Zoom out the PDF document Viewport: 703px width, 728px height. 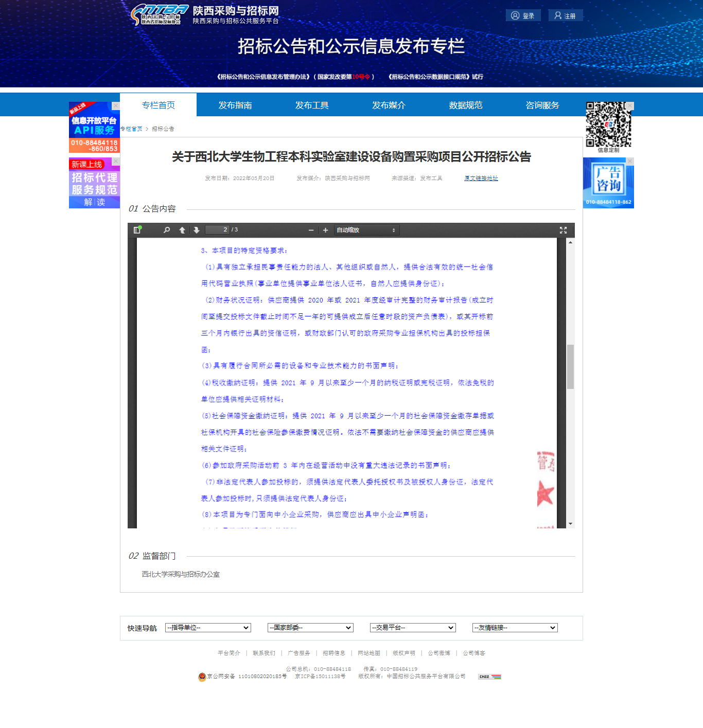(x=311, y=230)
